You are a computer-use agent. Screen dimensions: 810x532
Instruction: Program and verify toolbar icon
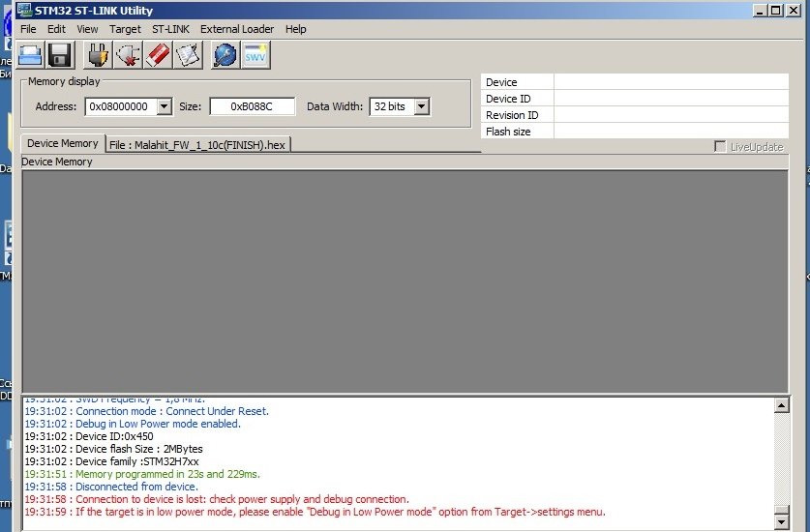pyautogui.click(x=188, y=55)
